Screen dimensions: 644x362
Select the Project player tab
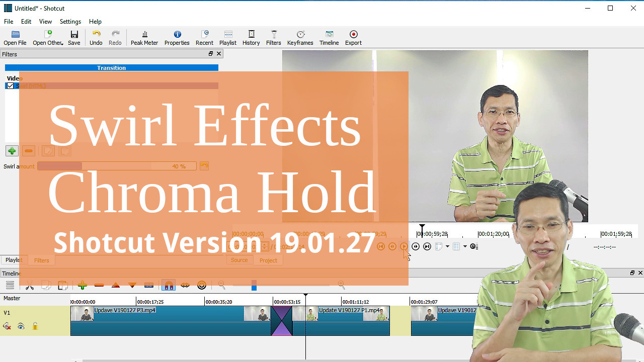(268, 260)
